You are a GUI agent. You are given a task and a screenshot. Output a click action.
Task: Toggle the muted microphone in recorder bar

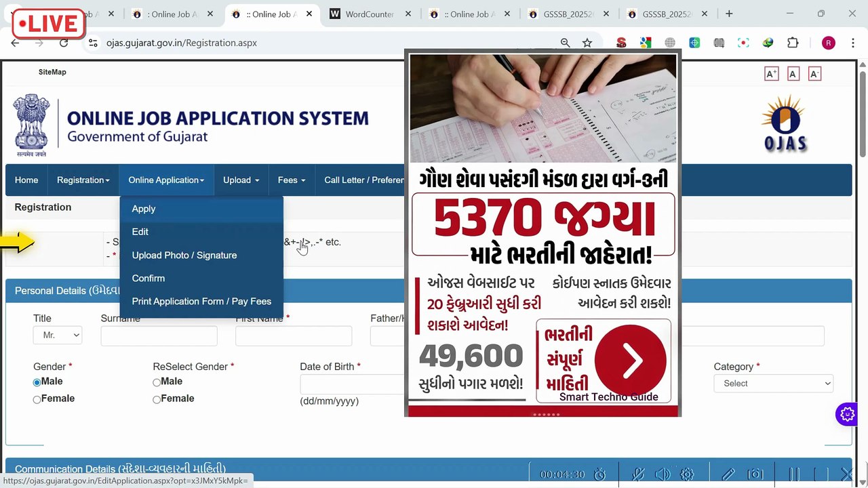(x=638, y=474)
